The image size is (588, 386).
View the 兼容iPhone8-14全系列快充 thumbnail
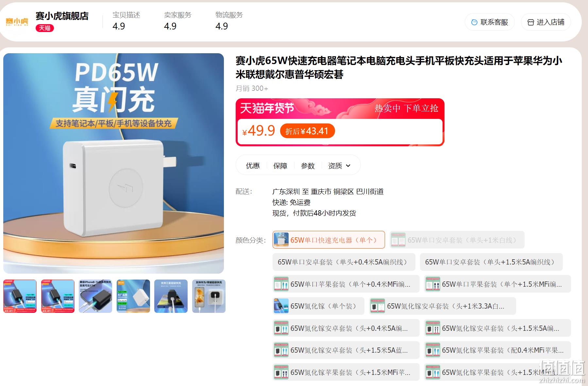point(95,296)
